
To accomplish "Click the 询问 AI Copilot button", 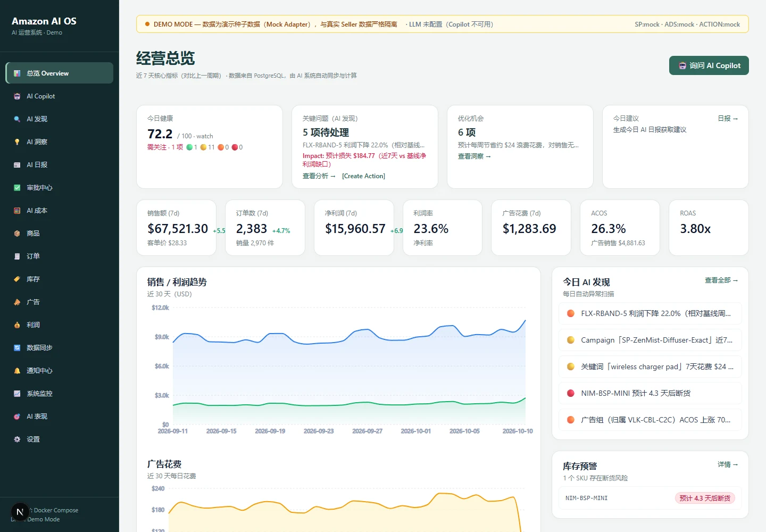I will (x=709, y=65).
